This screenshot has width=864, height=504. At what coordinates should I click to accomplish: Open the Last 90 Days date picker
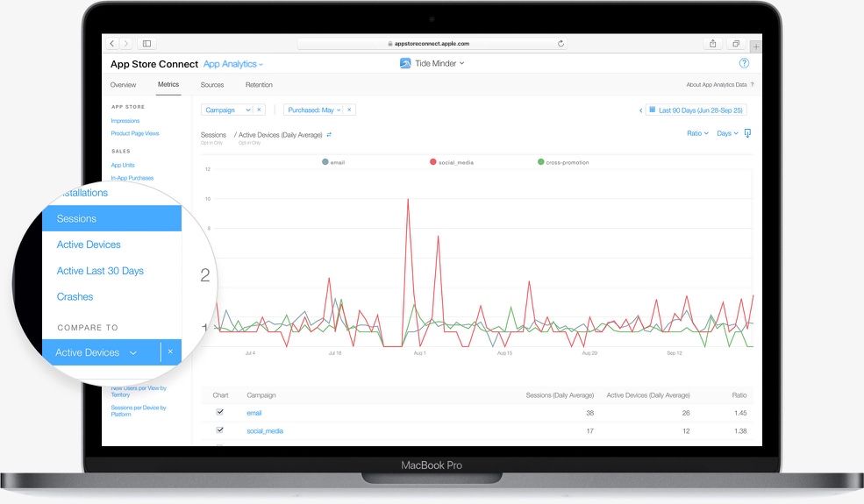(x=696, y=110)
